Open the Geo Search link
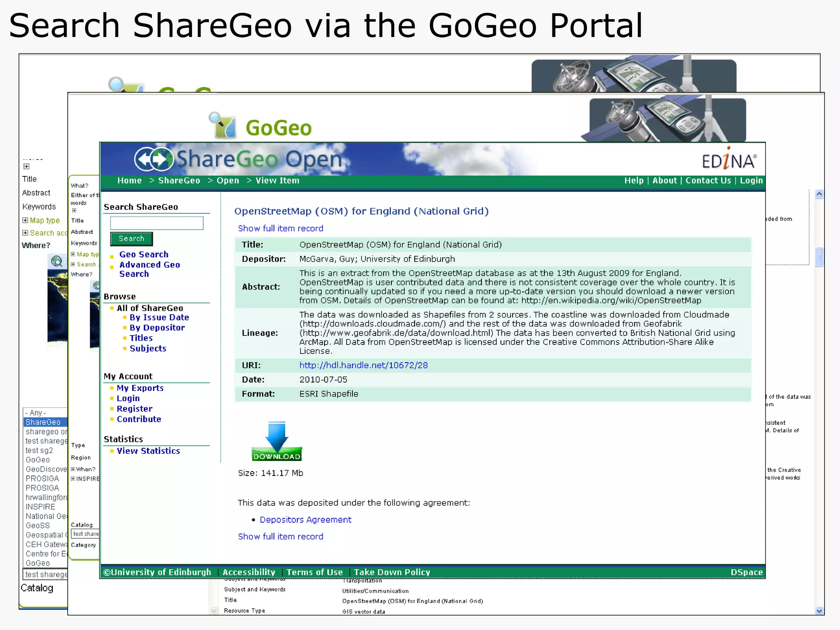The image size is (840, 630). point(144,254)
